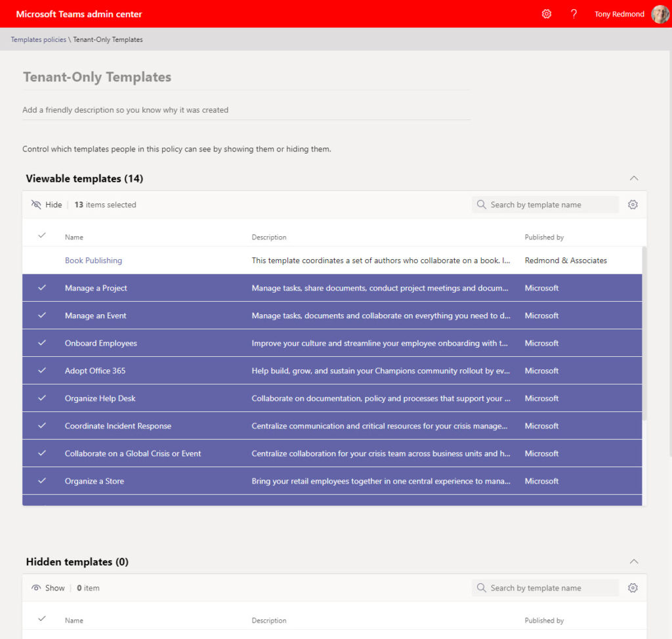This screenshot has height=639, width=672.
Task: Click Microsoft publisher in Adopt Office 365 row
Action: tap(541, 371)
